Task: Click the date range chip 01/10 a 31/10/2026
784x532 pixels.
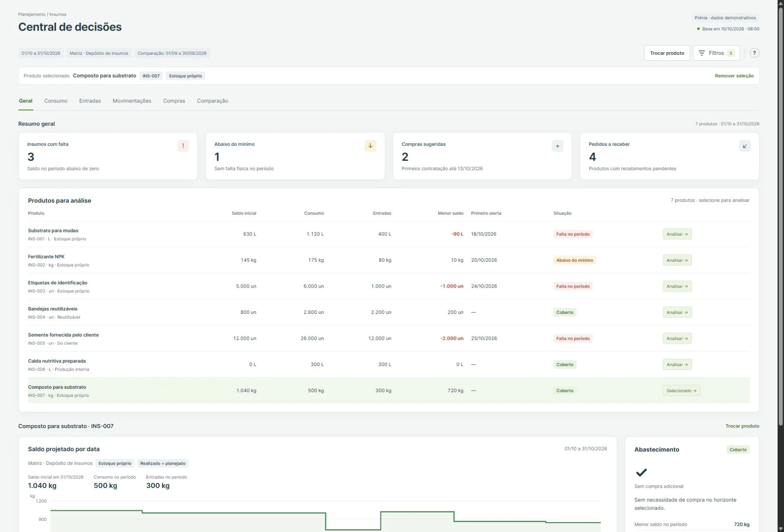Action: 41,53
